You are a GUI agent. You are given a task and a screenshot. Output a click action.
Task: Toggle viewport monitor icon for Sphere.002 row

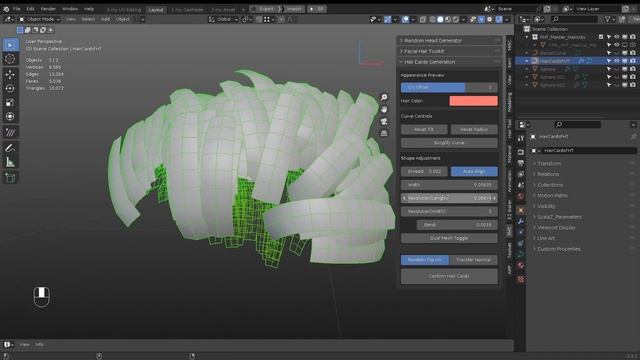click(x=625, y=85)
